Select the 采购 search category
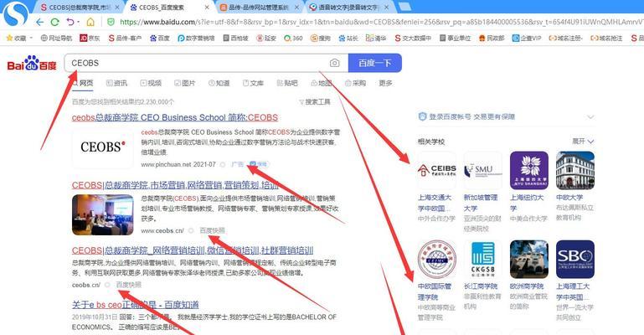 coord(355,83)
